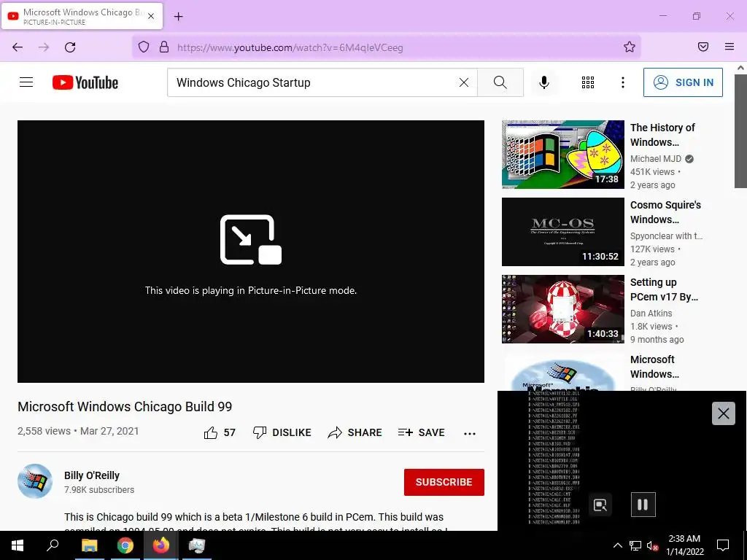Click the Firefox taskbar icon
The height and width of the screenshot is (560, 747).
(x=160, y=545)
